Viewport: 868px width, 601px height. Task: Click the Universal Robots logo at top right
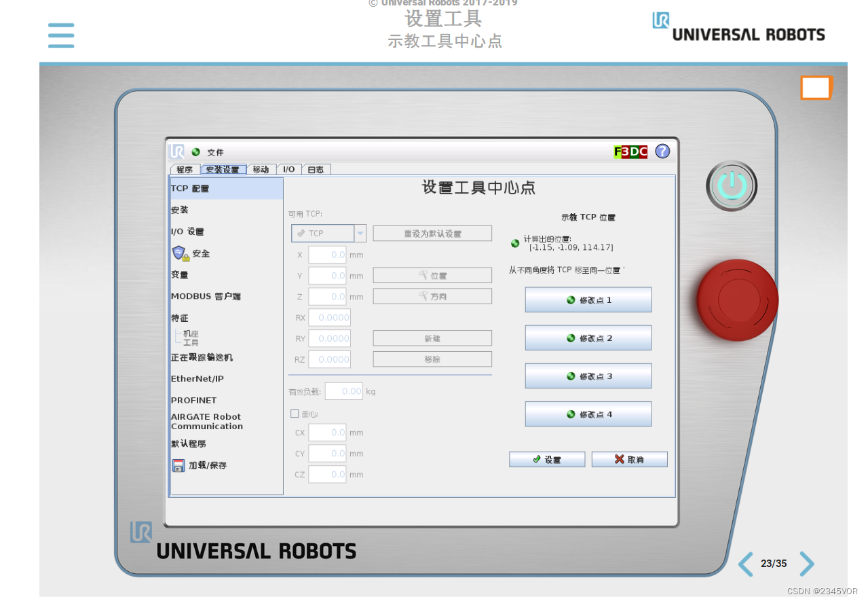click(738, 26)
